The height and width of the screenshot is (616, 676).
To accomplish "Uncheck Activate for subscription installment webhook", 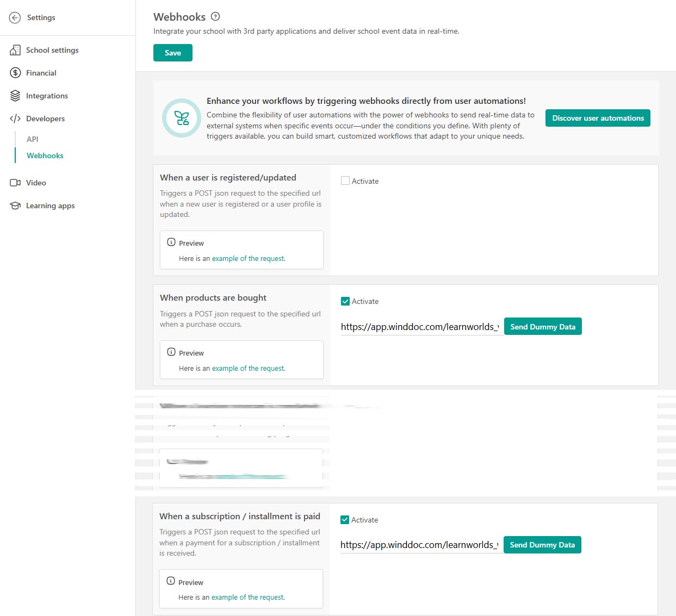I will pos(345,519).
